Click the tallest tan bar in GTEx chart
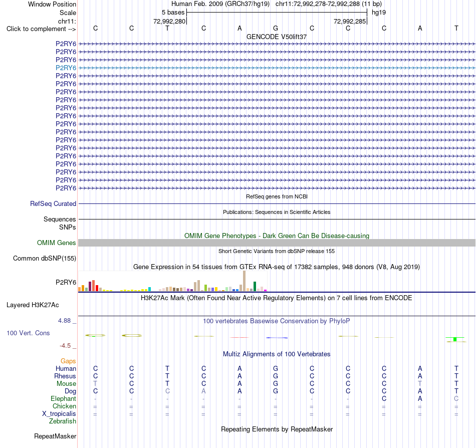Screen dimensions: 476x448 (x=245, y=281)
